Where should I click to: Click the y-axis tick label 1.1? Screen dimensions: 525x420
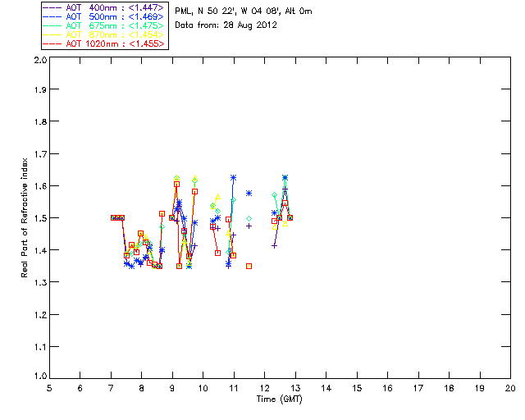point(40,347)
